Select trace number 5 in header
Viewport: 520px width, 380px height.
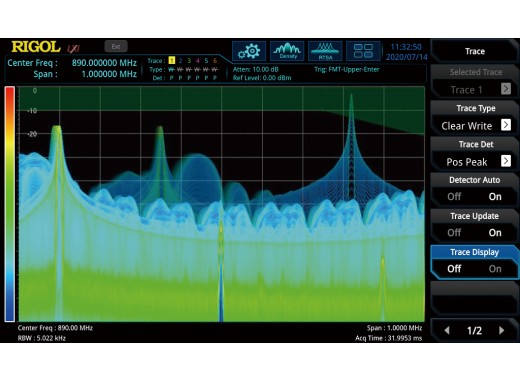coord(206,60)
